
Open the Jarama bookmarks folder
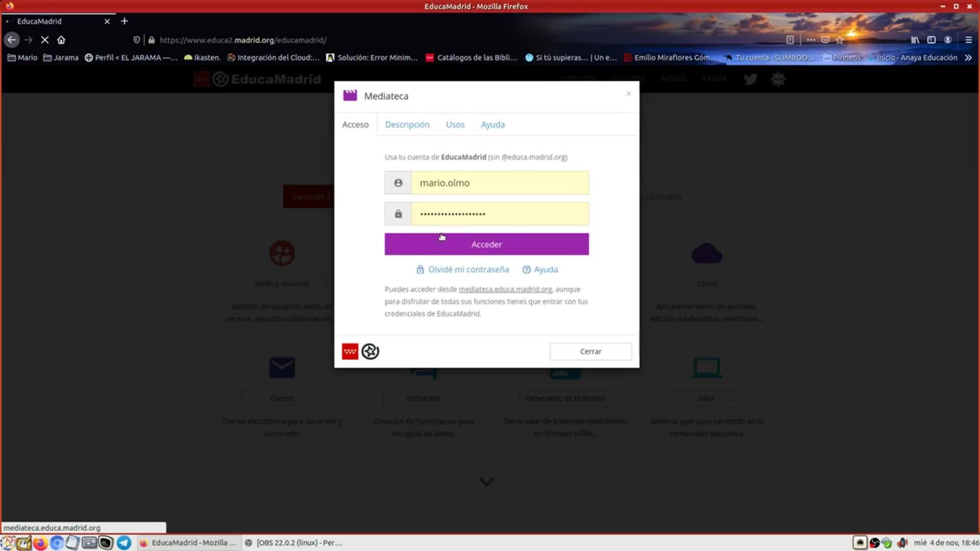61,58
